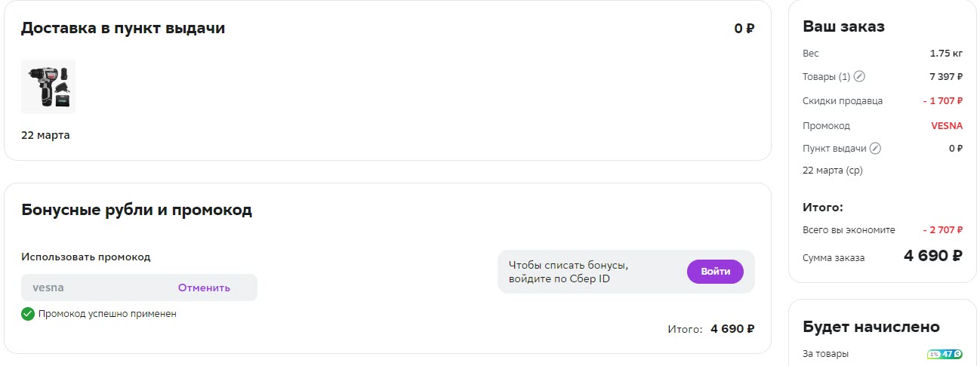Screen dimensions: 980x366
Task: Click the 22 марта date under the product
Action: [45, 136]
